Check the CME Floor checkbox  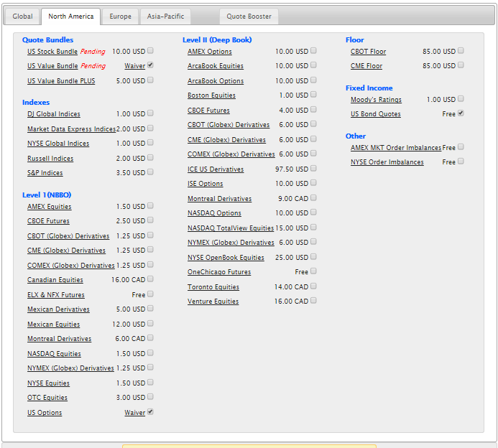[x=461, y=65]
